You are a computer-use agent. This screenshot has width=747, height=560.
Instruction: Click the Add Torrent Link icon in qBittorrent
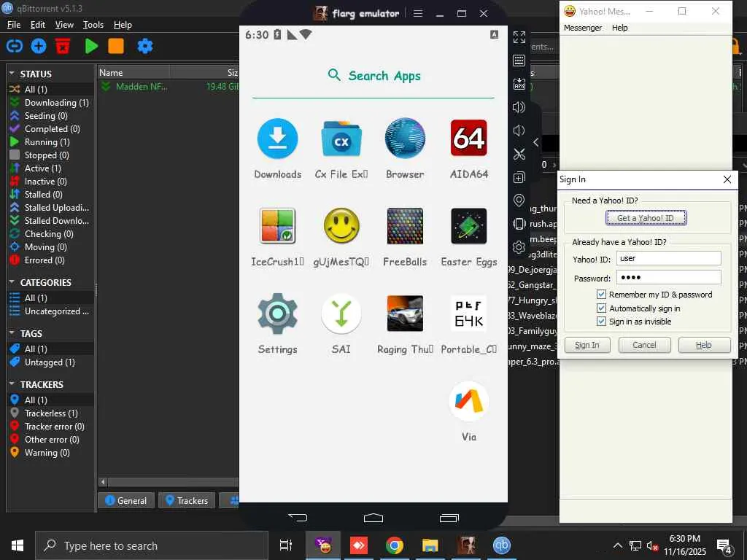coord(15,46)
